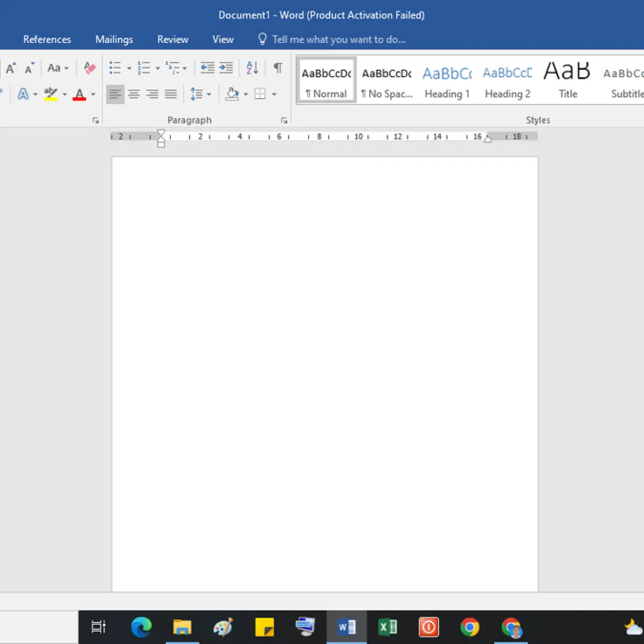Open the Paint app on the taskbar
Screen dimensions: 644x644
(223, 627)
